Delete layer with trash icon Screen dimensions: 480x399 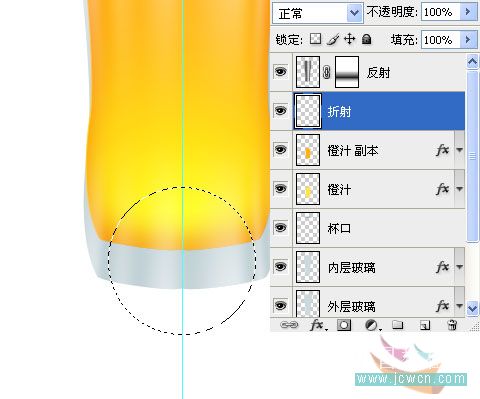452,325
